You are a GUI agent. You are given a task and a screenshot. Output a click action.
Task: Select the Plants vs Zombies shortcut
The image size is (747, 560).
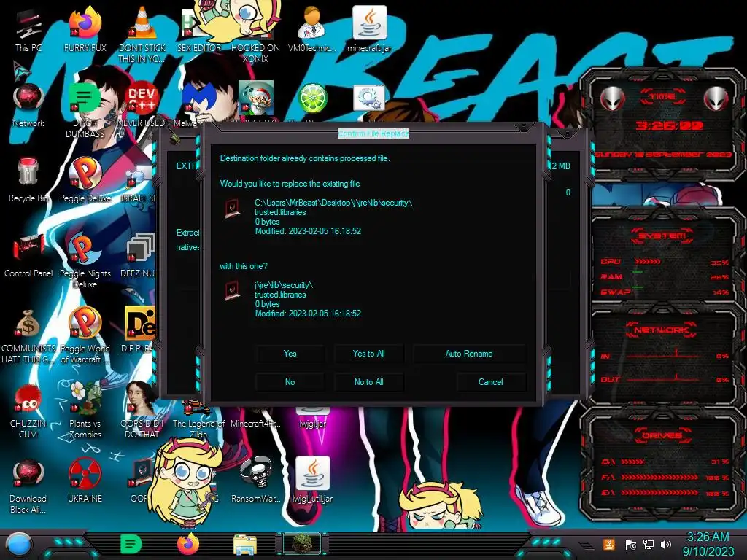[x=85, y=411]
